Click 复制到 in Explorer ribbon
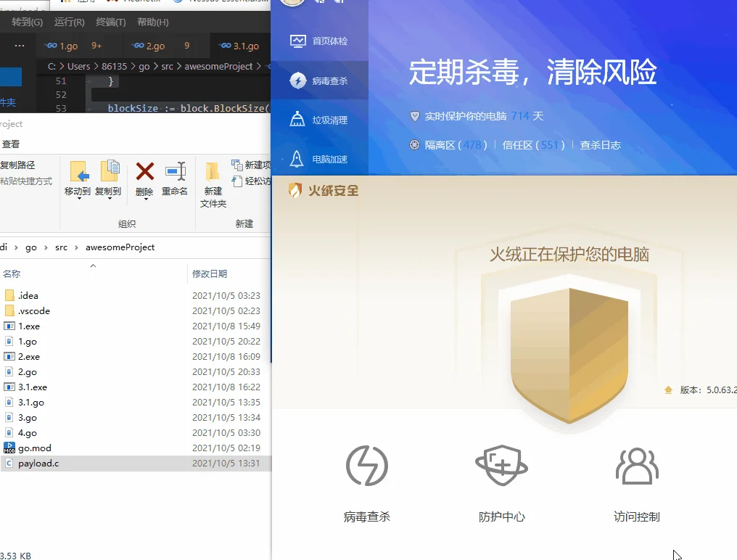Viewport: 737px width, 560px height. [x=108, y=178]
